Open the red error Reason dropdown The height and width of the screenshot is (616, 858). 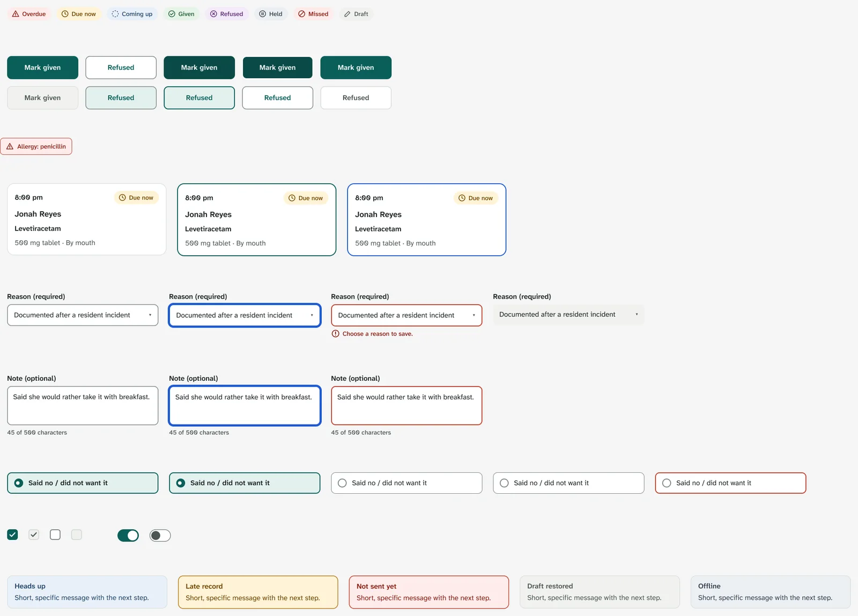click(406, 315)
